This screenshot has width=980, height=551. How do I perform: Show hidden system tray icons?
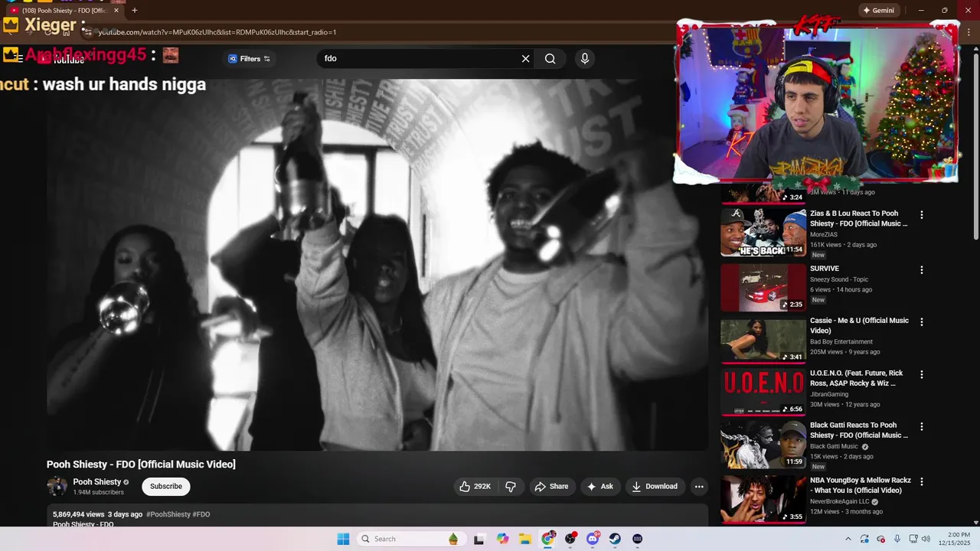pos(848,539)
